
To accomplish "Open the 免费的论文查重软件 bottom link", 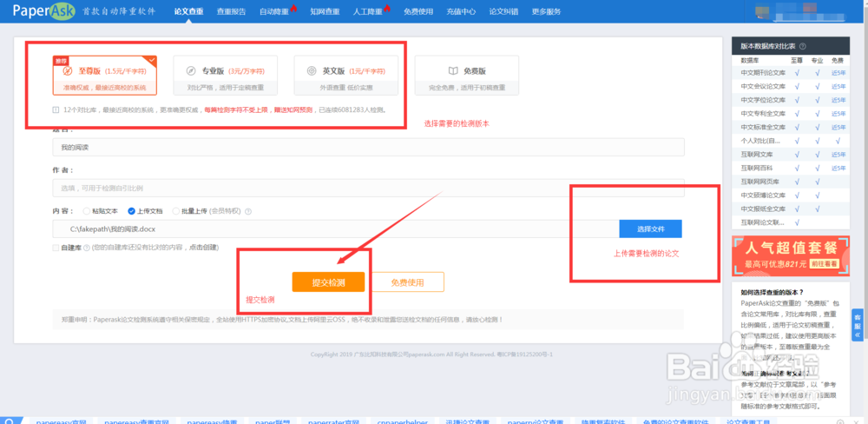I will click(674, 421).
